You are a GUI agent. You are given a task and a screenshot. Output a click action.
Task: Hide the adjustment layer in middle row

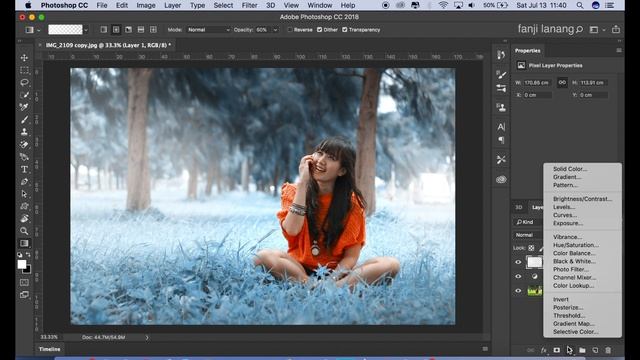518,276
